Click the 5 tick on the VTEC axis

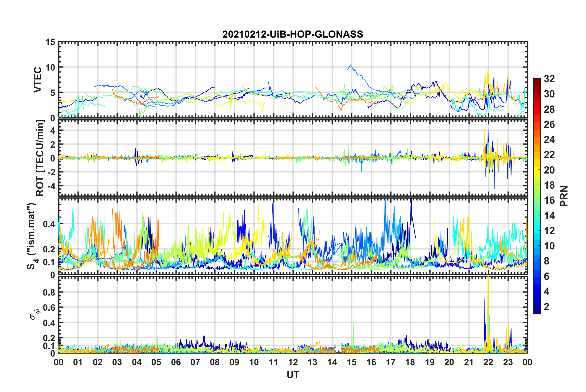53,93
